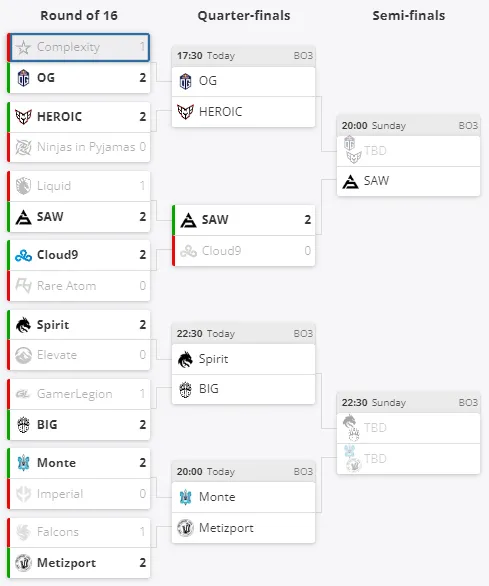
Task: Select the Liquid team name
Action: click(54, 186)
